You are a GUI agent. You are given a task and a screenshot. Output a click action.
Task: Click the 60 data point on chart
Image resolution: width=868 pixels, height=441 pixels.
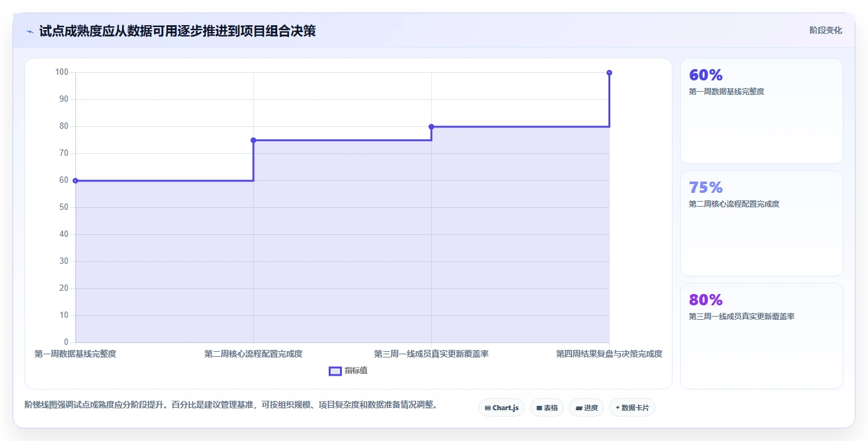click(75, 180)
